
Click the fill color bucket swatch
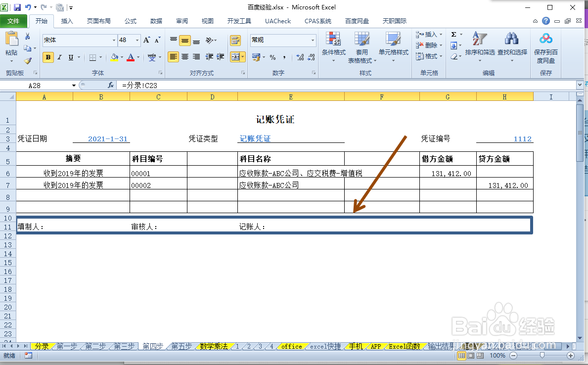pos(114,57)
